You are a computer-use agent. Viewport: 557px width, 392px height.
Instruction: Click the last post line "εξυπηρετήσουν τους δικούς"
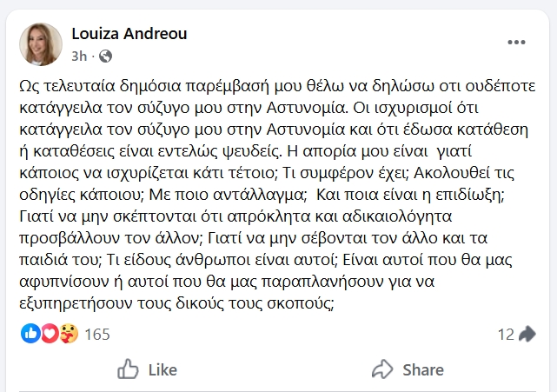(177, 302)
